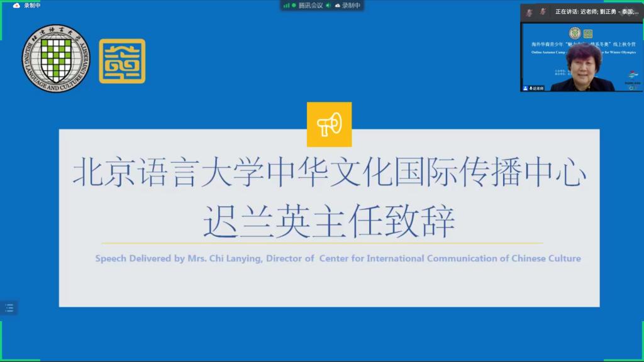Click the speaker volume icon in meeting bar
Screen dimensions: 644x362
[x=328, y=6]
